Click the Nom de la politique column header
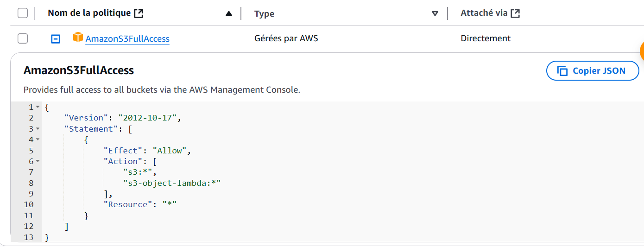The height and width of the screenshot is (247, 644). pos(89,13)
